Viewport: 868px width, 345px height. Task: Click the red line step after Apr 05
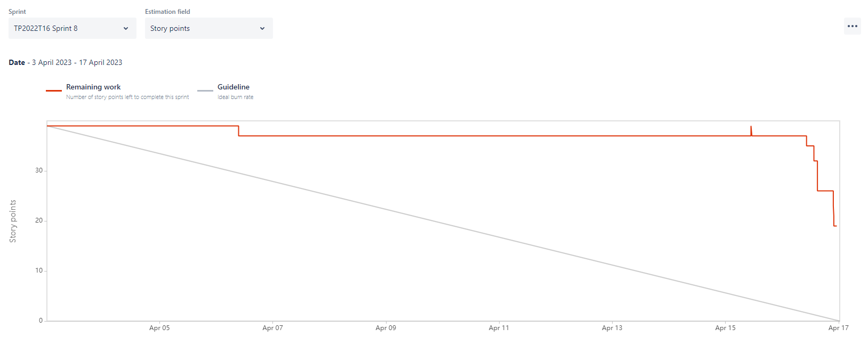click(238, 131)
